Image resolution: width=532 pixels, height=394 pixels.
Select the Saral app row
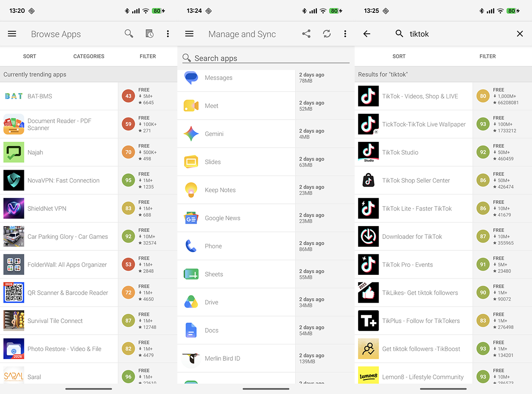[89, 374]
